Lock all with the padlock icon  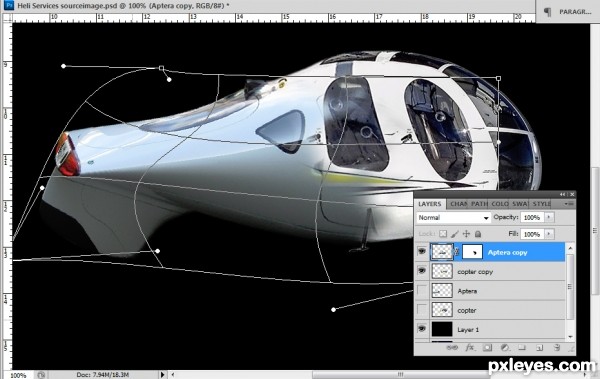(x=478, y=234)
